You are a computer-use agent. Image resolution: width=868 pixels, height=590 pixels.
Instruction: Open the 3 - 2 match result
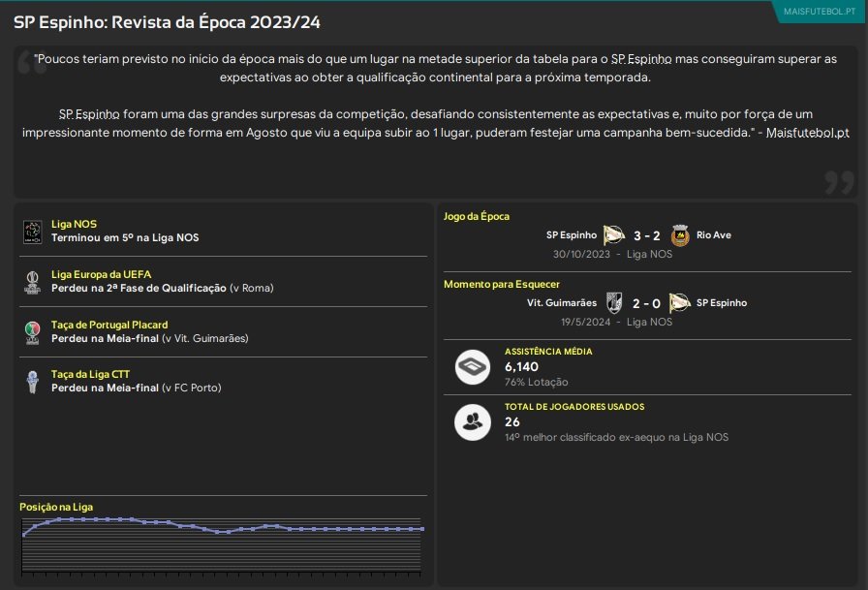click(x=646, y=235)
